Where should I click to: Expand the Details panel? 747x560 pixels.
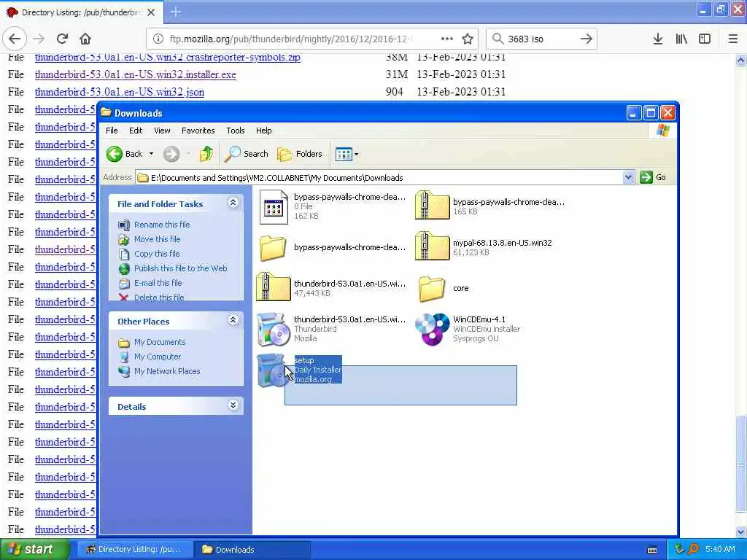(233, 405)
